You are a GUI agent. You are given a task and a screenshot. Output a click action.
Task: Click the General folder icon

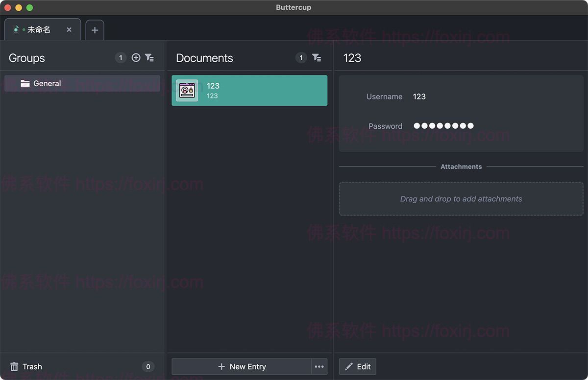tap(25, 84)
